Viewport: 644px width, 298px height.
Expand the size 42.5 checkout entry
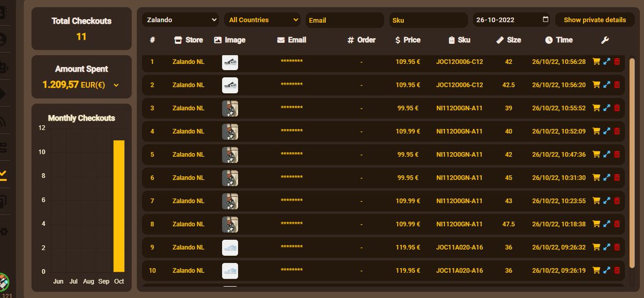pos(606,85)
